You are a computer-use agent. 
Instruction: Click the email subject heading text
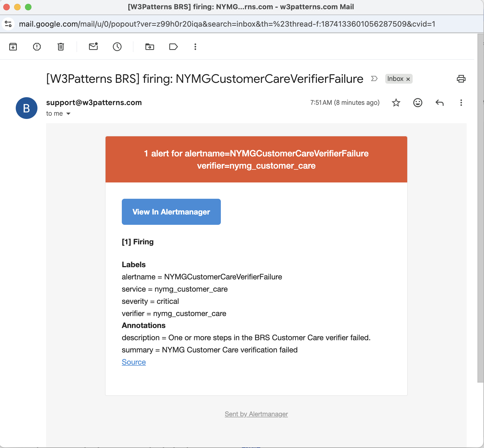(x=205, y=79)
